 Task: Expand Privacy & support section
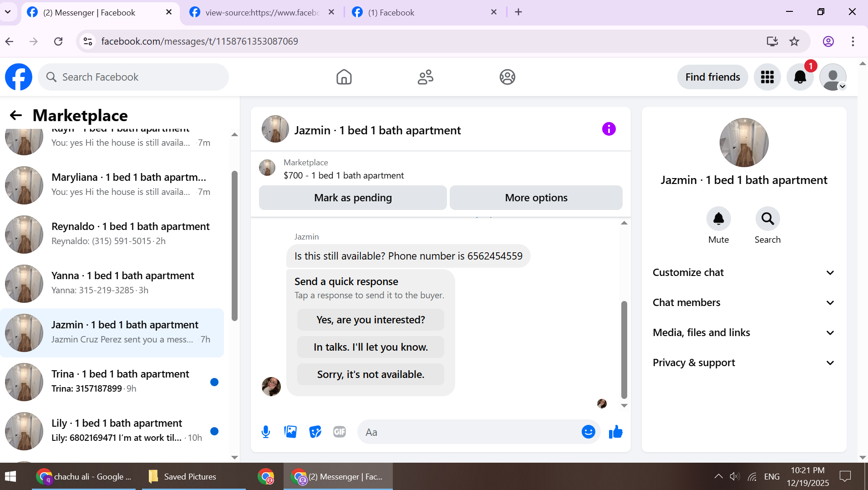click(744, 362)
